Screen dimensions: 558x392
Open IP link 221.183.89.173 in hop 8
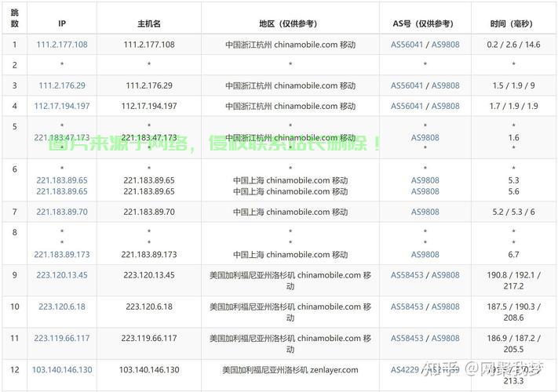click(62, 255)
